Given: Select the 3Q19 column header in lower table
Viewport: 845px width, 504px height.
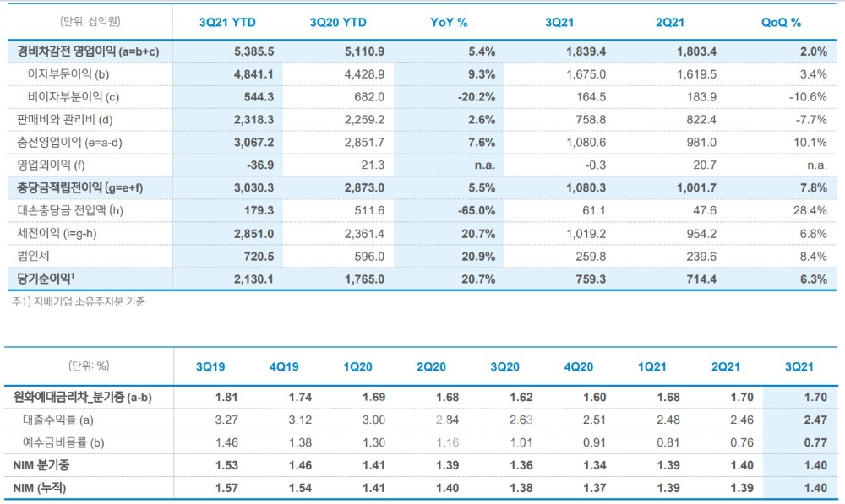Looking at the screenshot, I should [211, 367].
